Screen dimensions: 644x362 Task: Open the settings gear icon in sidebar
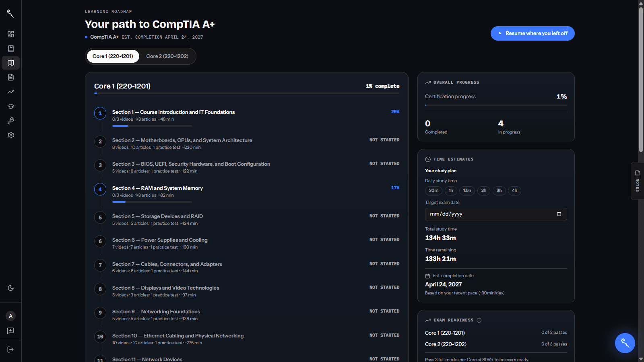(11, 135)
